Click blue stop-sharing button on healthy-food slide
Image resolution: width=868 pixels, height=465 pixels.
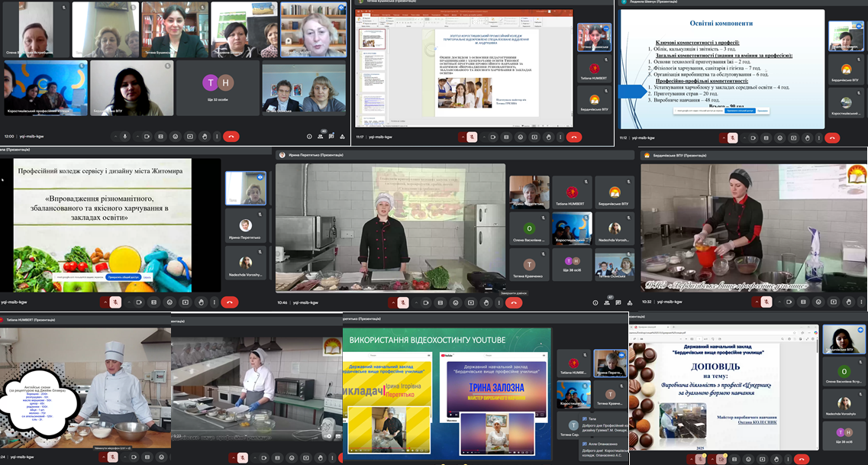(122, 278)
